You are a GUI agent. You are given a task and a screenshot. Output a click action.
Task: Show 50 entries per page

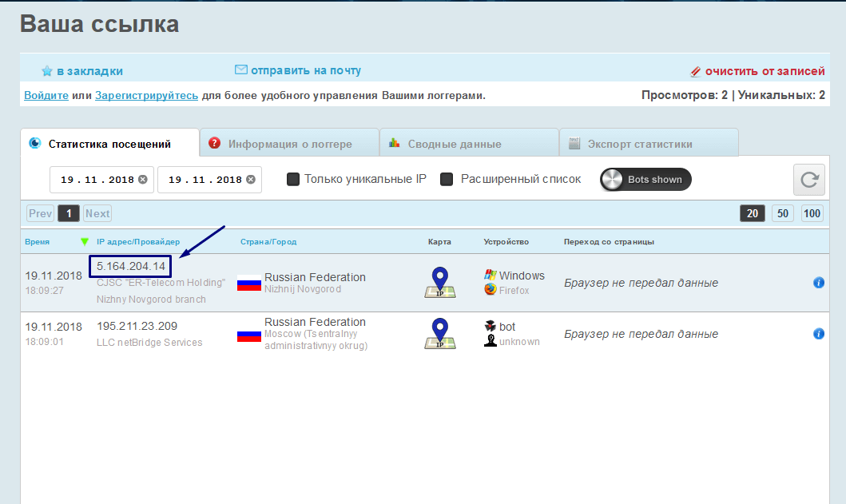pyautogui.click(x=783, y=213)
